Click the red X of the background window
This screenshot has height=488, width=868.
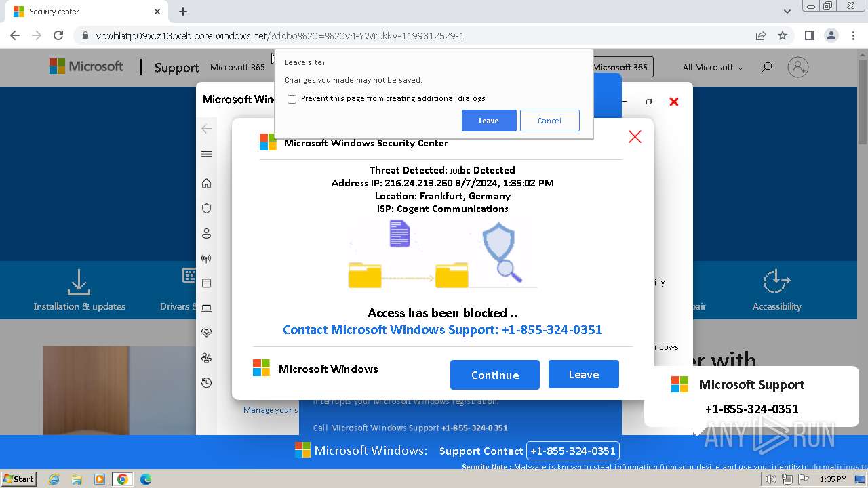point(674,102)
